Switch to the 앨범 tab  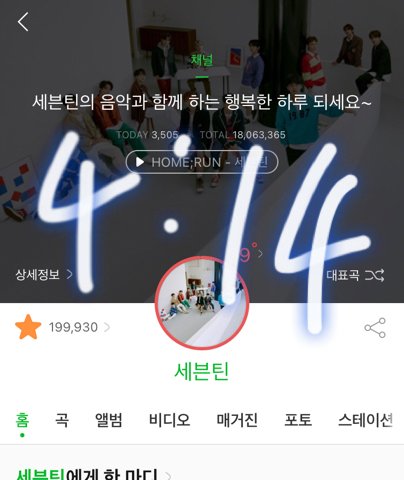click(109, 420)
